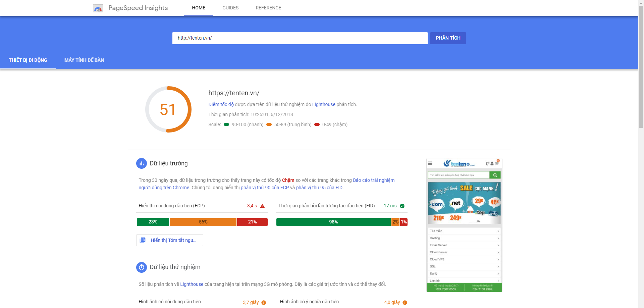
Task: Click the orange info icon beside 3,7 giây
Action: [x=264, y=303]
